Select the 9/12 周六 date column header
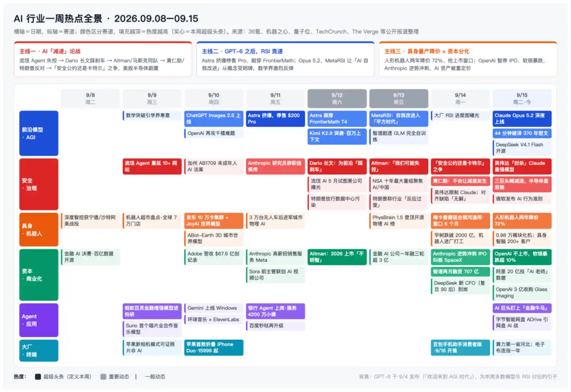This screenshot has width=571, height=392. coord(337,99)
